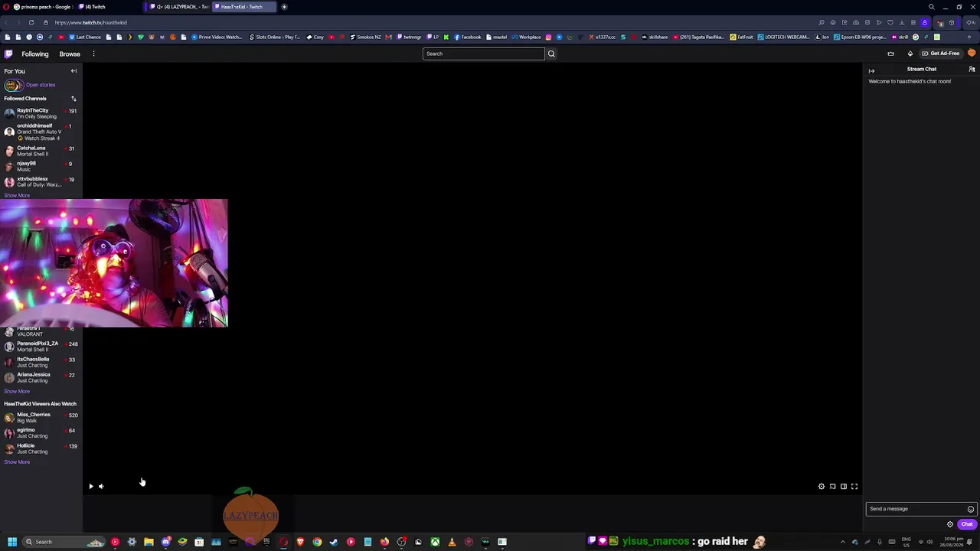Open the Opera account profile icon
The width and height of the screenshot is (980, 551).
click(x=925, y=22)
